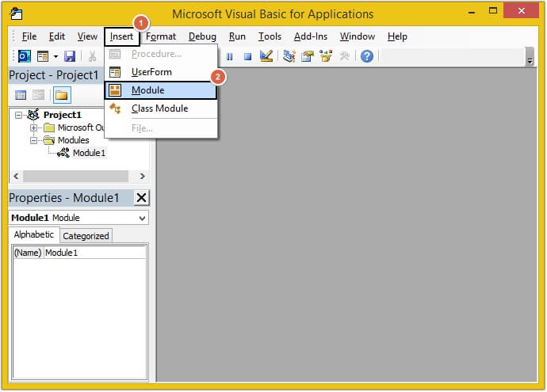Maximize the VBA window
This screenshot has width=547, height=392.
coord(493,11)
